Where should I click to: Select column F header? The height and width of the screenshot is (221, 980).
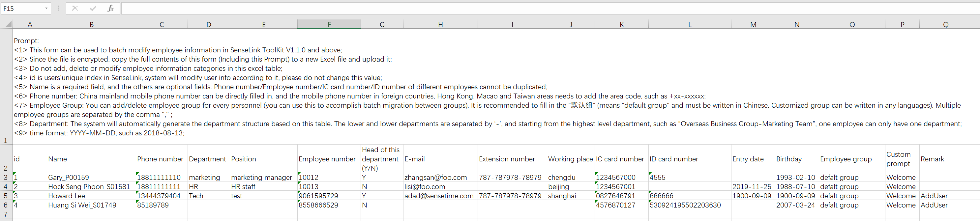pyautogui.click(x=329, y=25)
